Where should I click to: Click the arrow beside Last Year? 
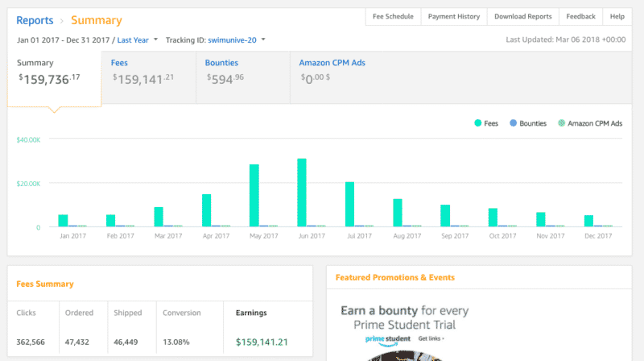[x=155, y=39]
